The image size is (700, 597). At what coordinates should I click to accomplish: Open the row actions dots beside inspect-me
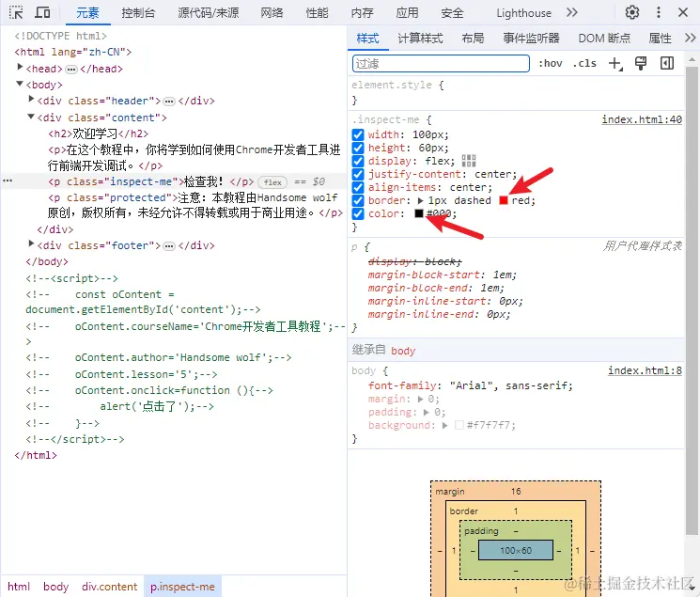coord(8,181)
